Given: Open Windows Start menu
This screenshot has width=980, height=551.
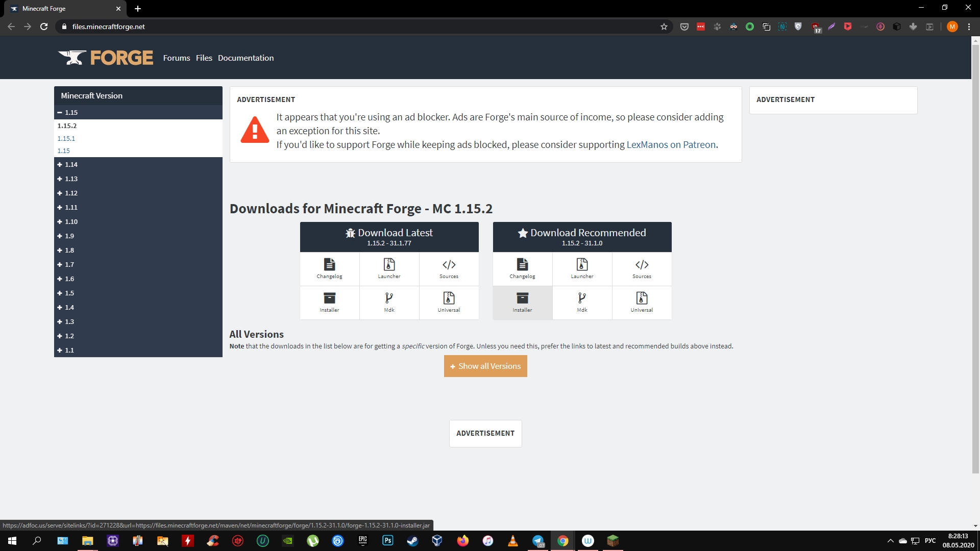Looking at the screenshot, I should pos(12,541).
